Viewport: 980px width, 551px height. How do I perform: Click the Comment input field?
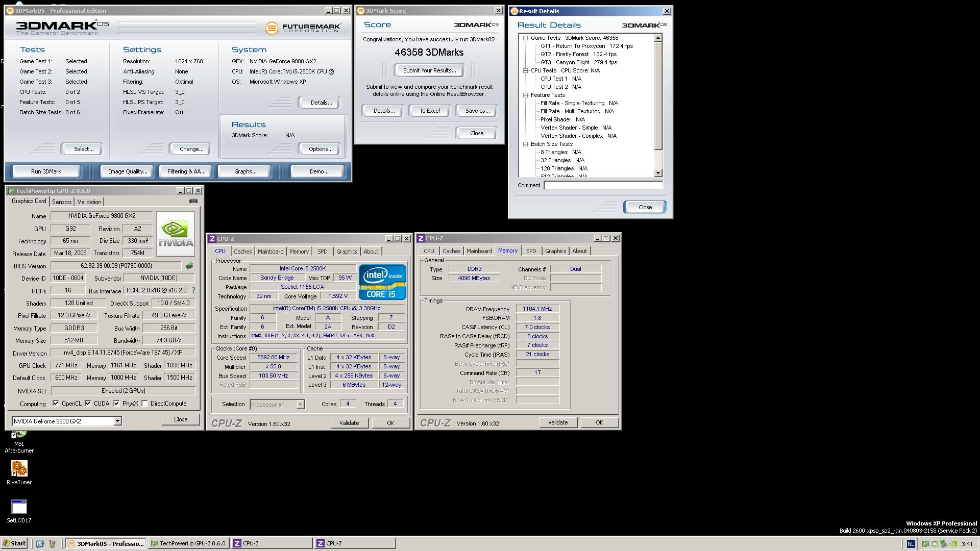[603, 186]
